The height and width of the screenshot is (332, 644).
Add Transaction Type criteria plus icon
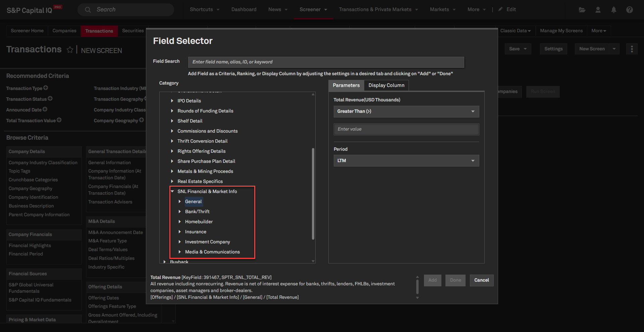(x=46, y=88)
